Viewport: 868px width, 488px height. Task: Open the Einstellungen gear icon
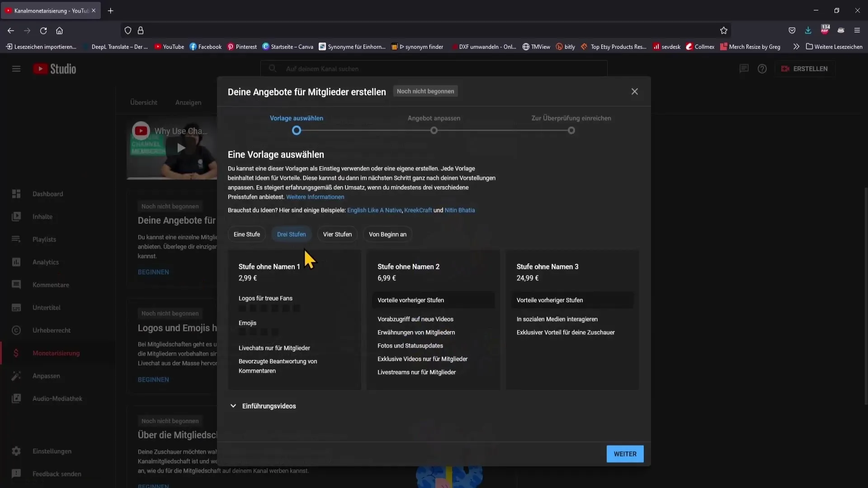[x=15, y=450]
